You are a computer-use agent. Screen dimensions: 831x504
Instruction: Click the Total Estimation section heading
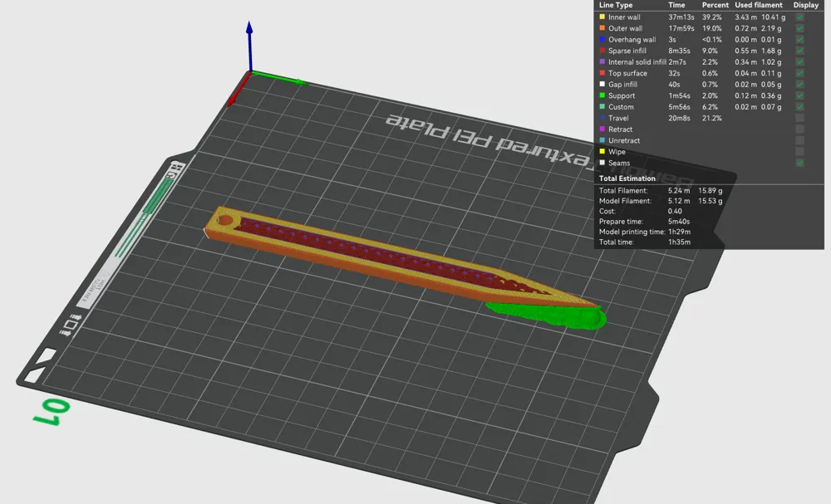(x=627, y=179)
